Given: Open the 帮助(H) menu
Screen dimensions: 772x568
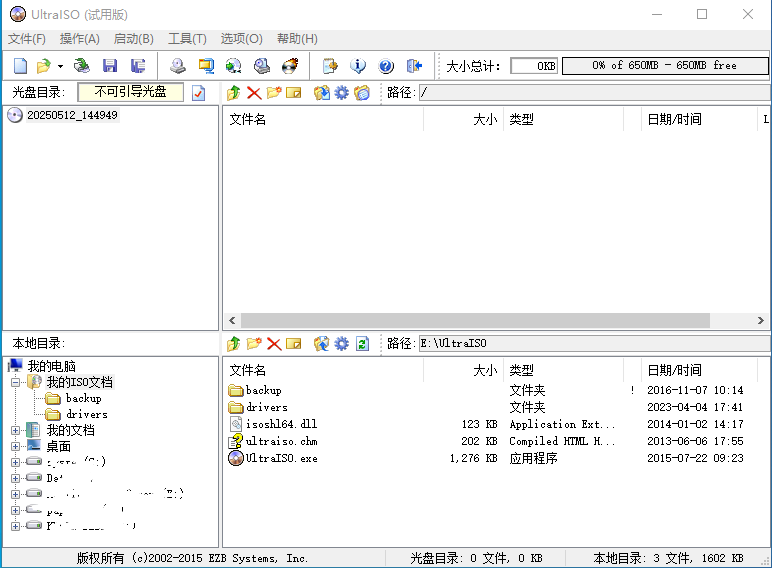Looking at the screenshot, I should tap(297, 39).
